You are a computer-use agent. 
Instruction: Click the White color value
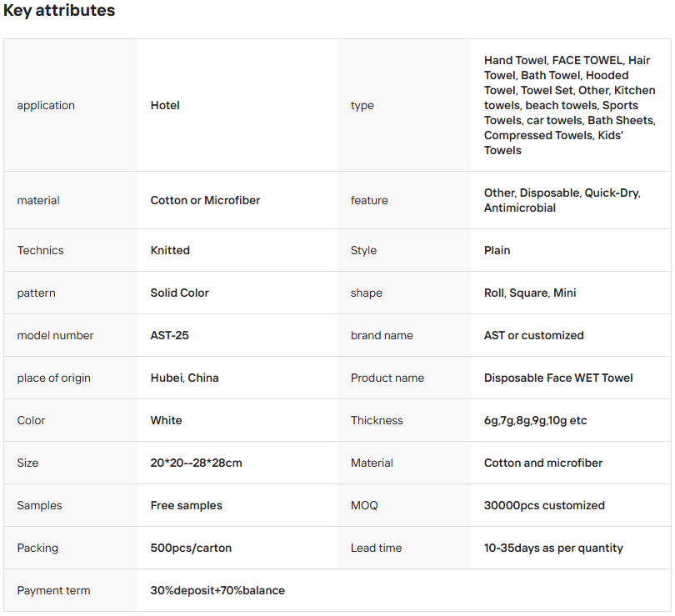(x=166, y=420)
